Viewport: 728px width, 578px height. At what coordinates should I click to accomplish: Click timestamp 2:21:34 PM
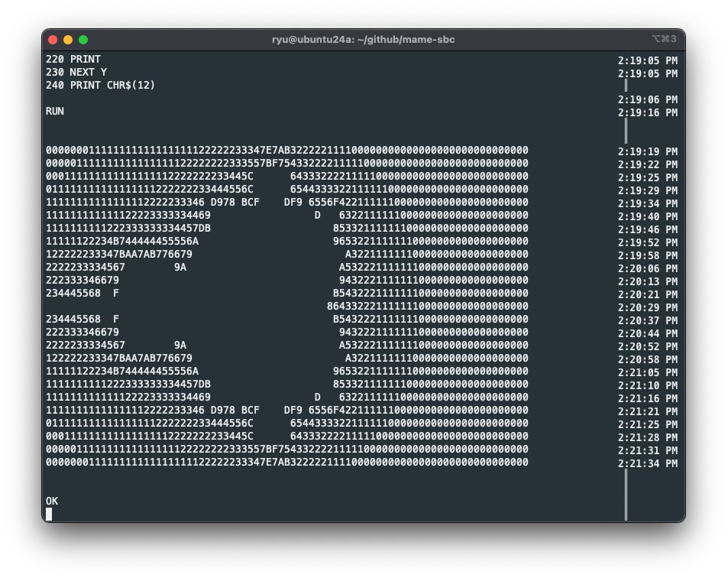tap(648, 464)
